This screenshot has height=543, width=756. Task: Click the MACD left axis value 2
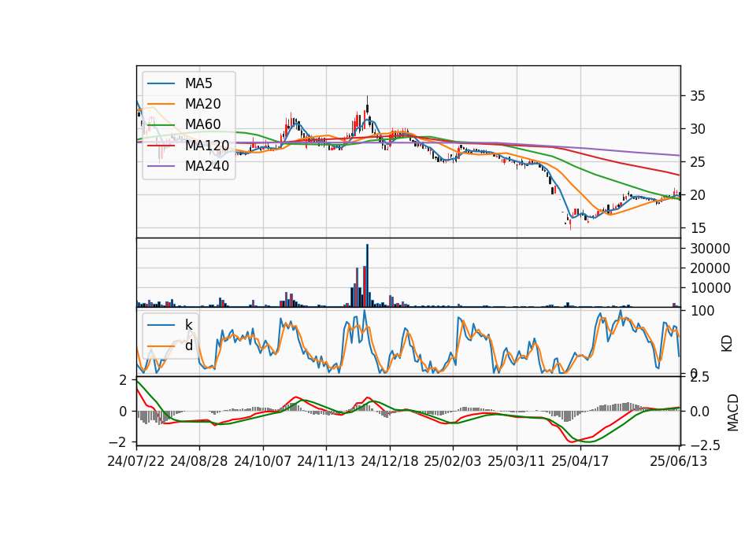pos(124,380)
